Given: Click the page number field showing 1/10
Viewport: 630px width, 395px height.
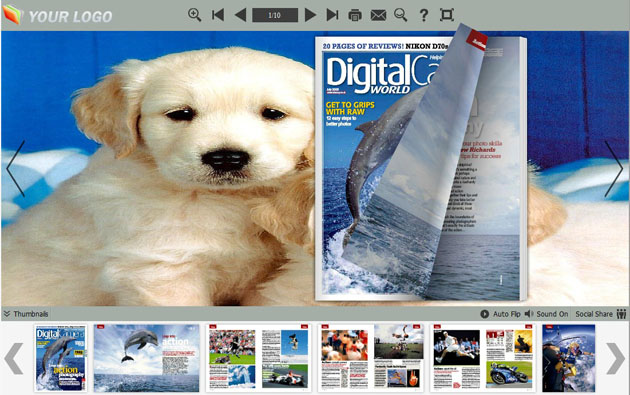Looking at the screenshot, I should click(x=275, y=15).
